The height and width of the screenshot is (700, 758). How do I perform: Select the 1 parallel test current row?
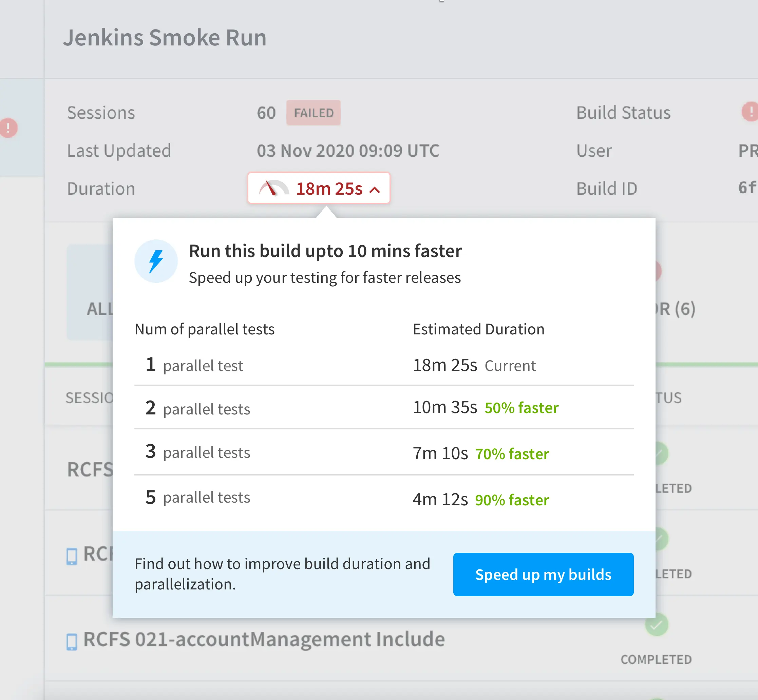coord(383,365)
